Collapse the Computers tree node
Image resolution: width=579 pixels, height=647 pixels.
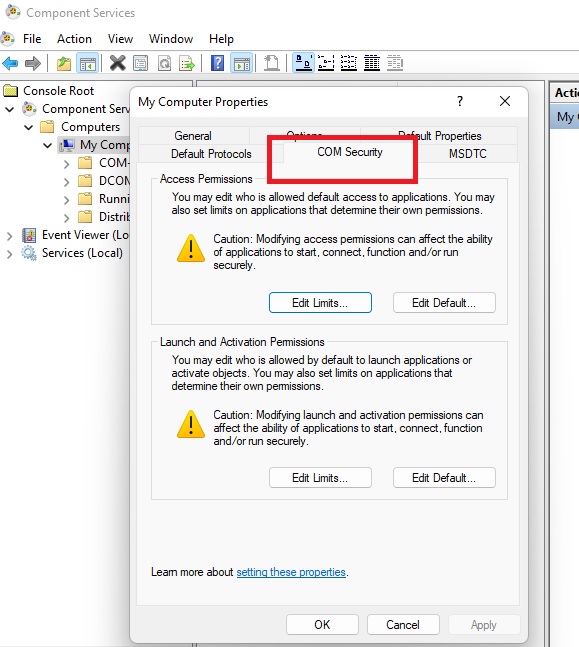coord(28,127)
